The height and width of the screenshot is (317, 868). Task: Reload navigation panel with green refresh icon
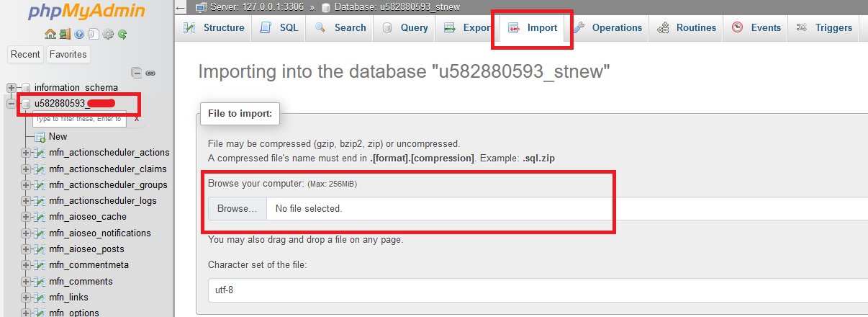coord(122,34)
